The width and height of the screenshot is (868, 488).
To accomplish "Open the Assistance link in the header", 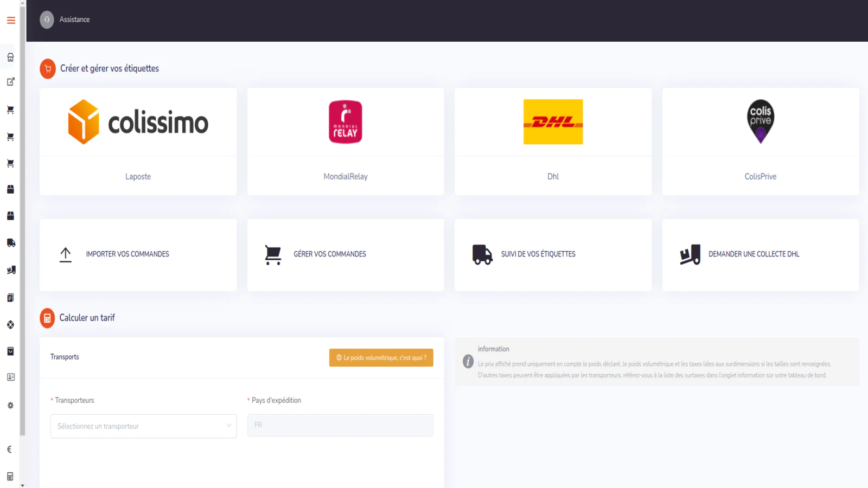I will point(74,20).
